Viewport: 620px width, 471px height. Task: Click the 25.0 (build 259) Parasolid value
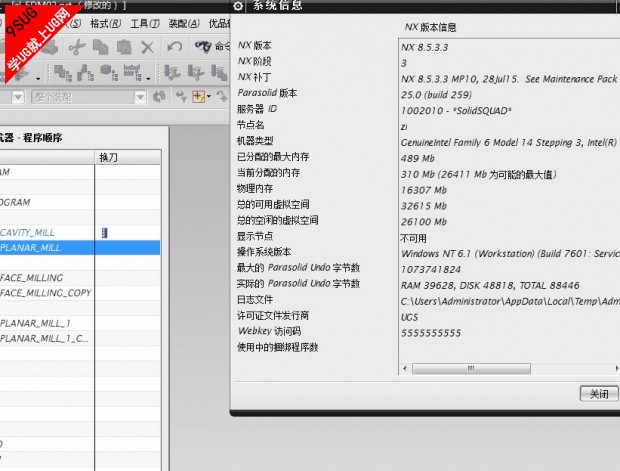[436, 95]
